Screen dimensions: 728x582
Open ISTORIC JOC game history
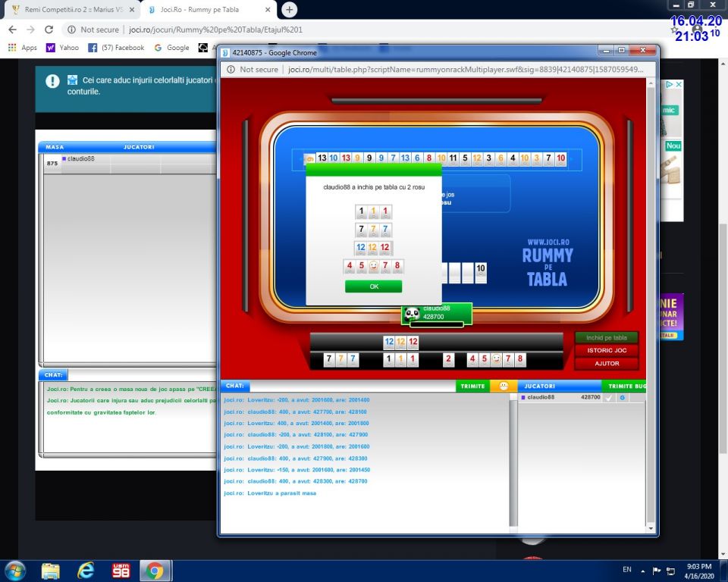[607, 350]
